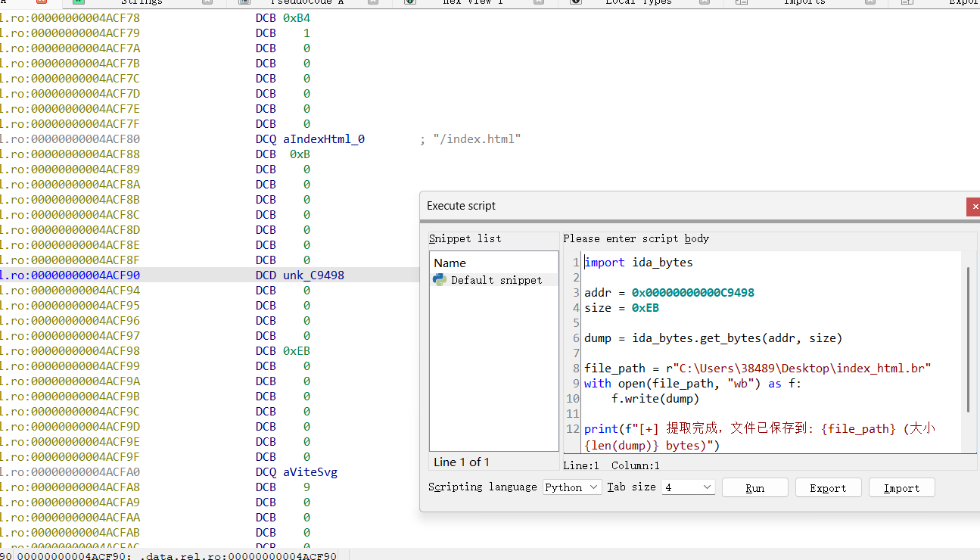Click the Python icon beside Default snippet
The image size is (980, 560).
coord(439,280)
